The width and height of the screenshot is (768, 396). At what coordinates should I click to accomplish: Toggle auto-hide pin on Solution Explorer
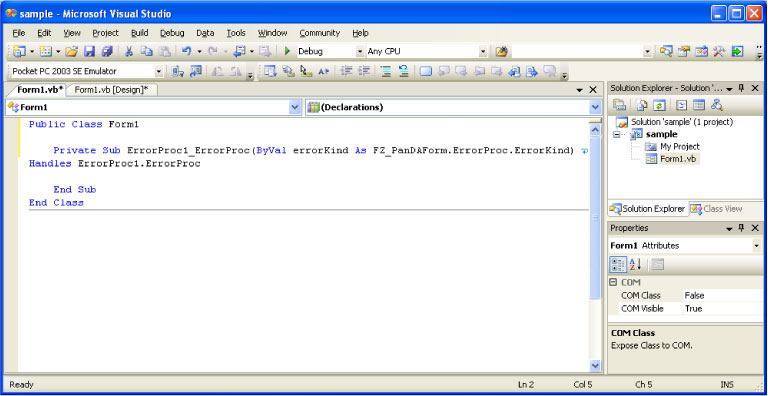tap(742, 88)
